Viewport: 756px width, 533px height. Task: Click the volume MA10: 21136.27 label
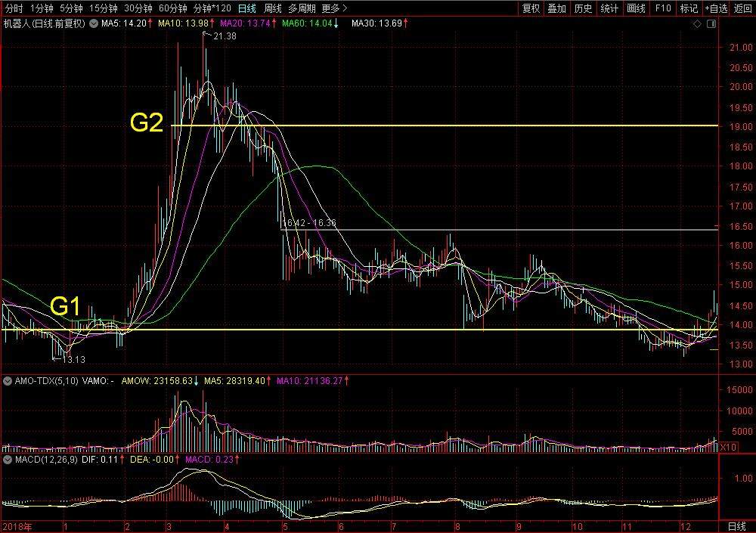point(312,381)
